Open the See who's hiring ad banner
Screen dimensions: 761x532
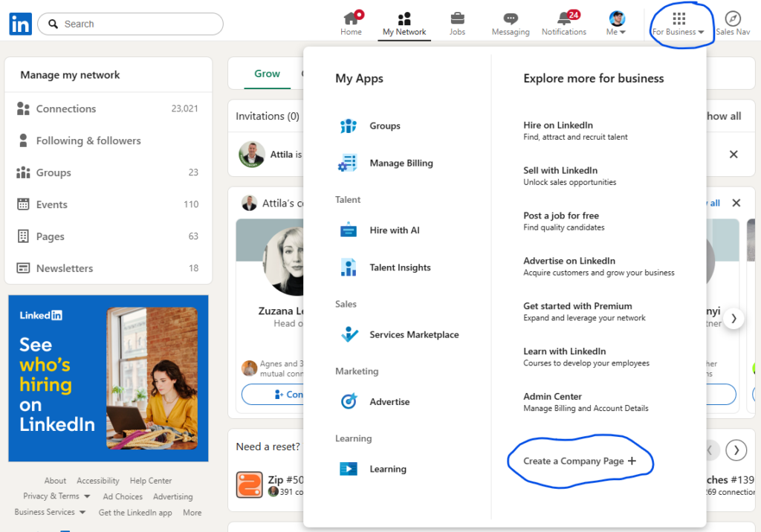coord(109,378)
